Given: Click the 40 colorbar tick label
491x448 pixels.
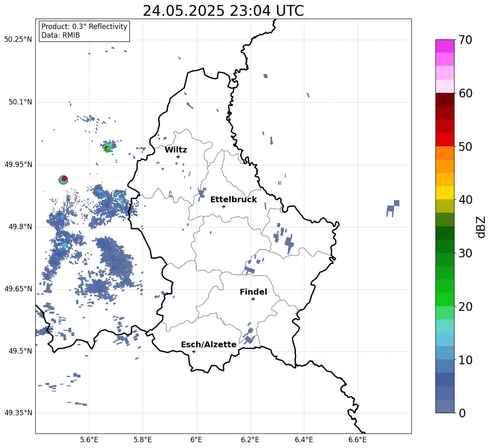Looking at the screenshot, I should [465, 200].
